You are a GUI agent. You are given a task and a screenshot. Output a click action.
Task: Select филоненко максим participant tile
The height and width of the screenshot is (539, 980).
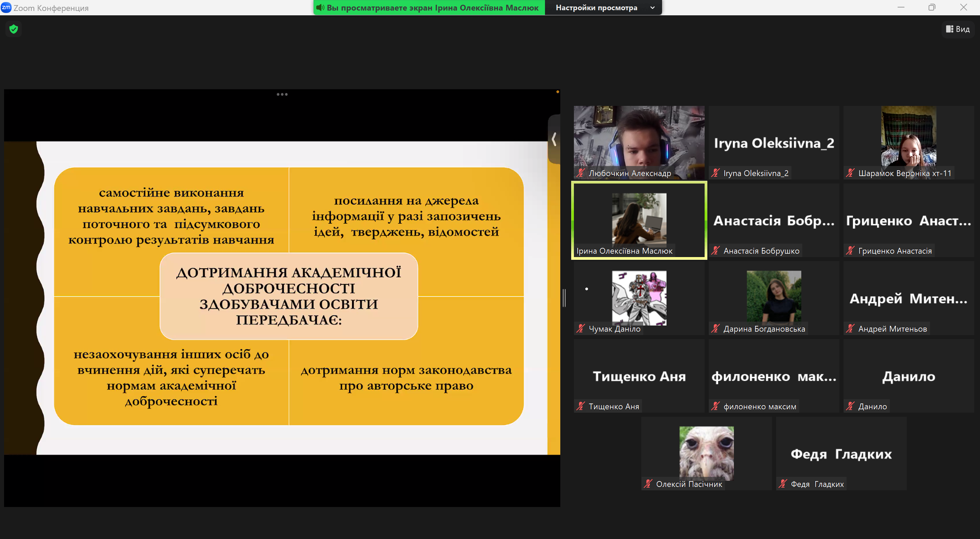pyautogui.click(x=774, y=376)
